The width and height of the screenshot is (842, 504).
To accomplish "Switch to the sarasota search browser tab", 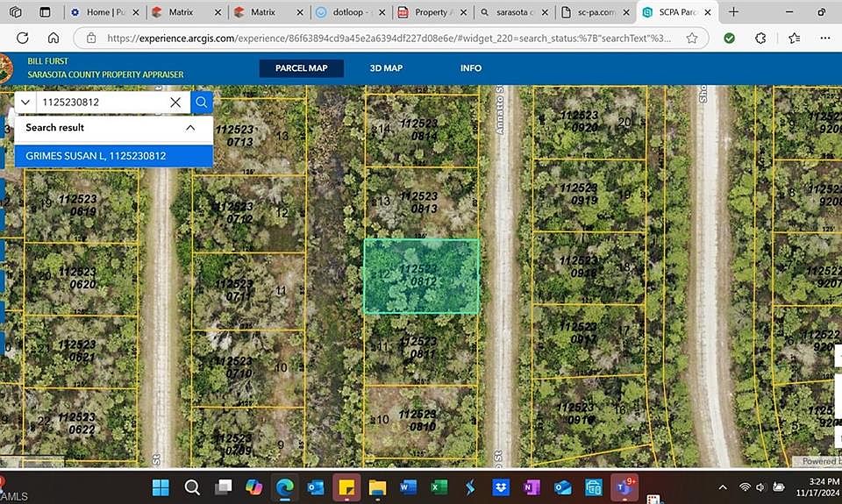I will [x=514, y=11].
